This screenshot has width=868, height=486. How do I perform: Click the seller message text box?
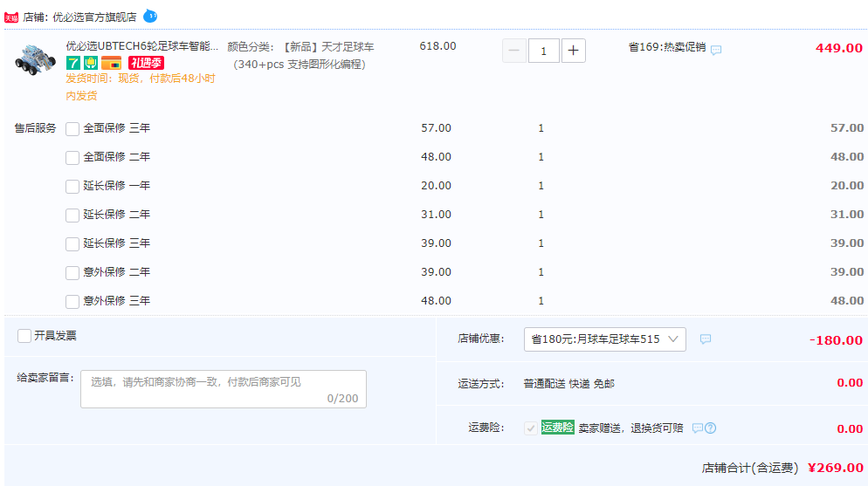pos(224,389)
